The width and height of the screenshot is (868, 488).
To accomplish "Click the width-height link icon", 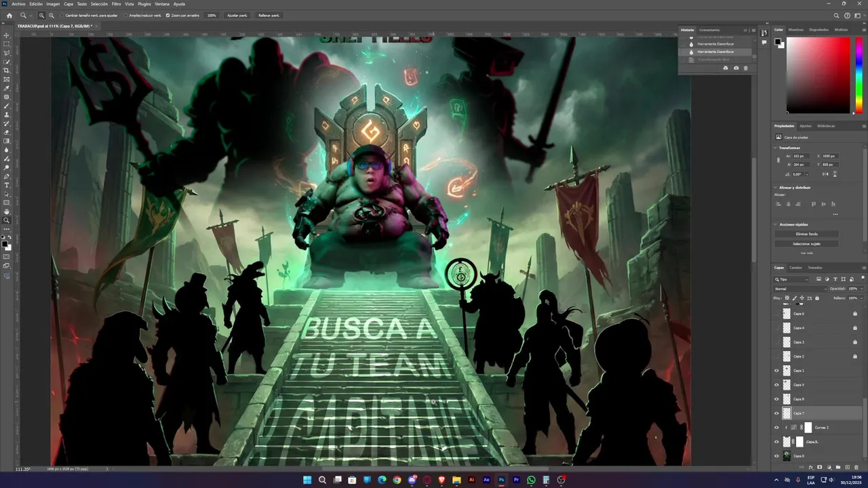I will click(x=778, y=160).
